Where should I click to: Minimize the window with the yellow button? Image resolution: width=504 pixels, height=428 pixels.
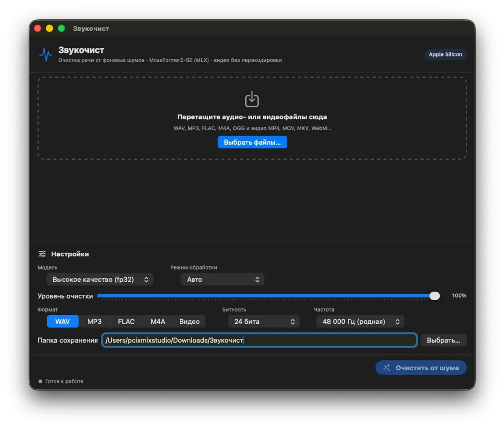pos(50,28)
